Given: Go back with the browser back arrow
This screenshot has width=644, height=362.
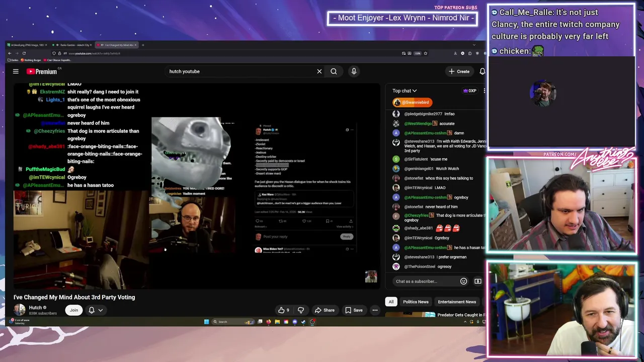Looking at the screenshot, I should point(10,53).
